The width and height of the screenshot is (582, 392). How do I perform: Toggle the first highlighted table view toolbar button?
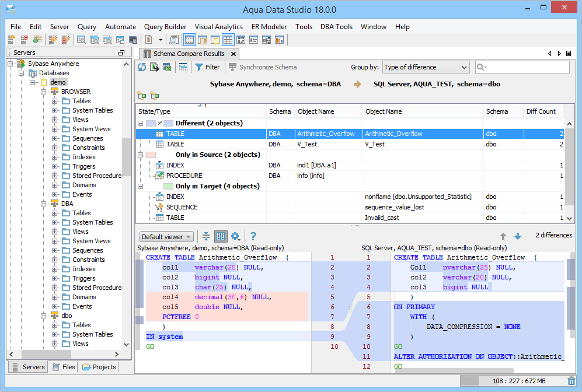point(190,40)
